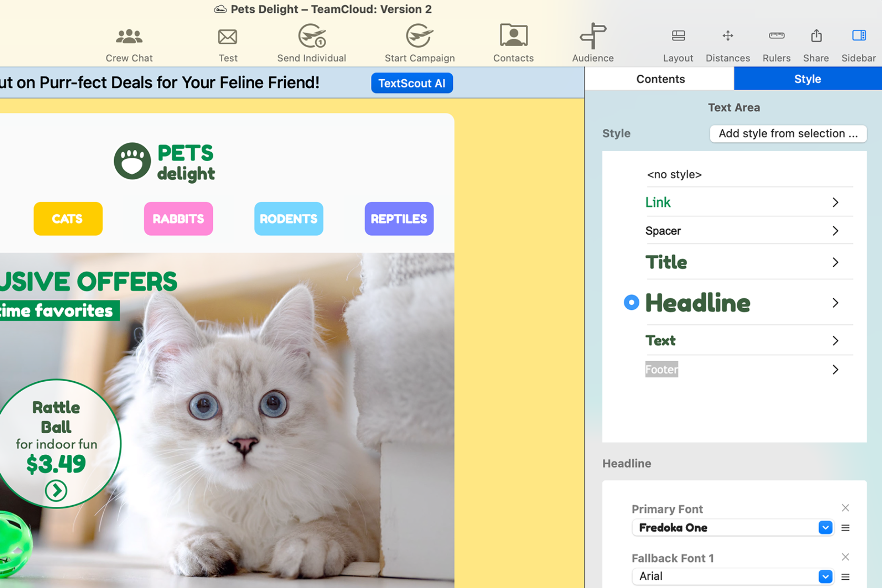This screenshot has height=588, width=882.
Task: Select the <no style> entry
Action: (674, 174)
